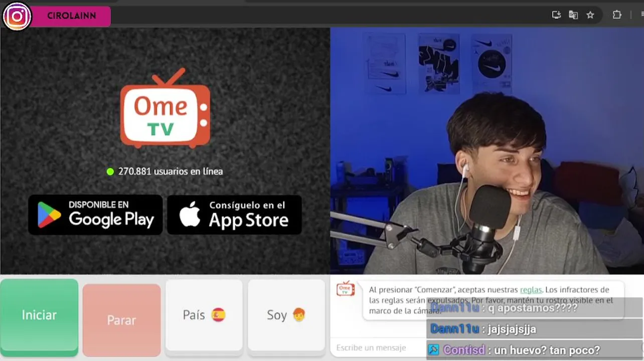644x361 pixels.
Task: Click the red Parar button
Action: (121, 320)
